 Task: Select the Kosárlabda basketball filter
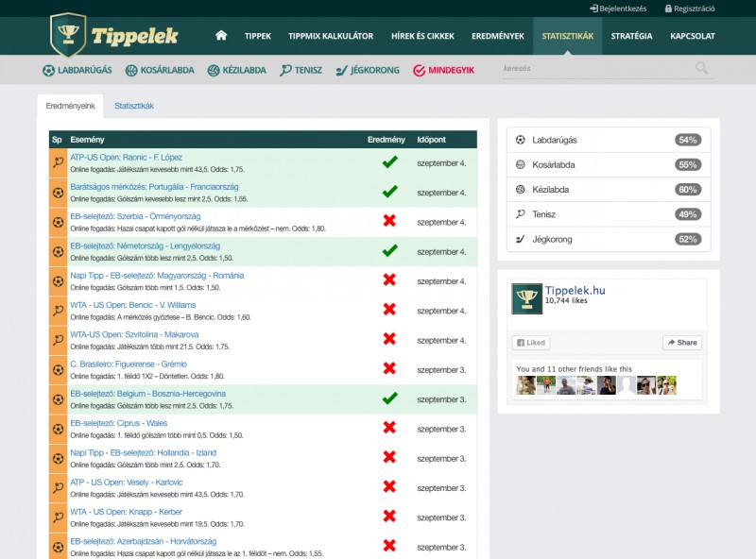point(160,70)
